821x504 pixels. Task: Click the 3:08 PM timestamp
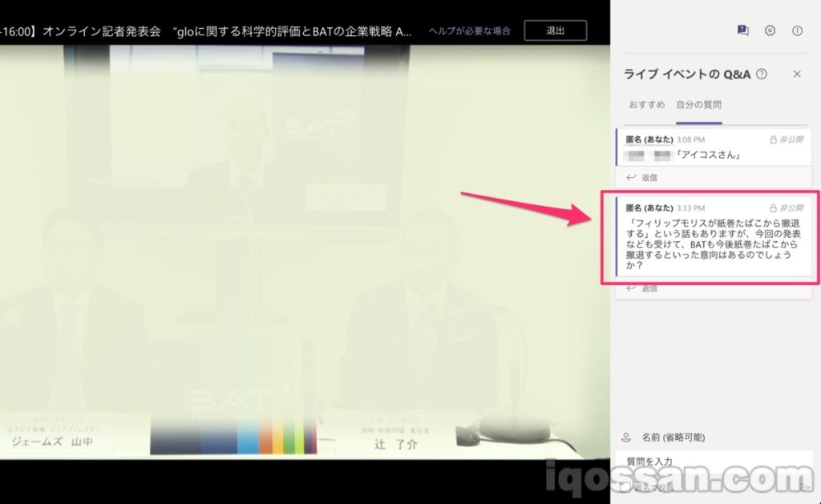click(x=690, y=139)
